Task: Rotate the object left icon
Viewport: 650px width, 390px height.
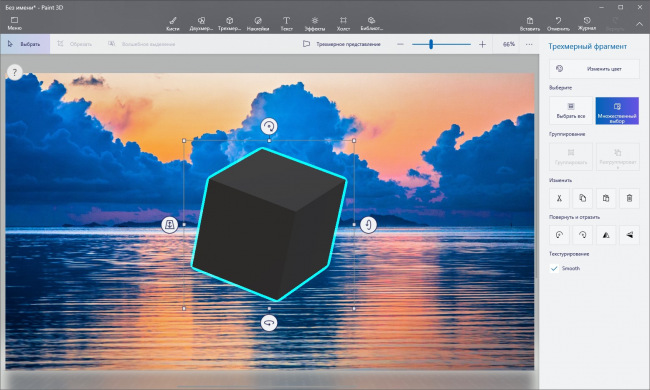Action: [559, 235]
